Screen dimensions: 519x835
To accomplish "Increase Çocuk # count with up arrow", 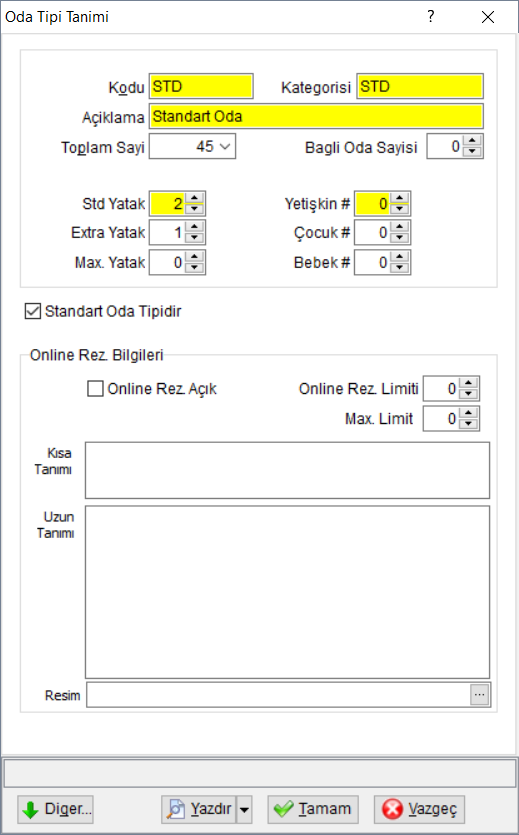I will pyautogui.click(x=399, y=227).
